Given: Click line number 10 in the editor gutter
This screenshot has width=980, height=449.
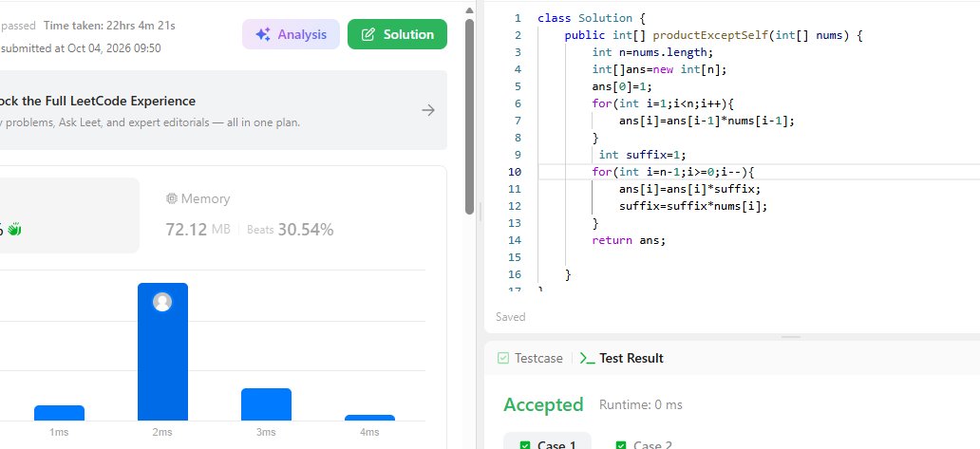Looking at the screenshot, I should pos(515,172).
